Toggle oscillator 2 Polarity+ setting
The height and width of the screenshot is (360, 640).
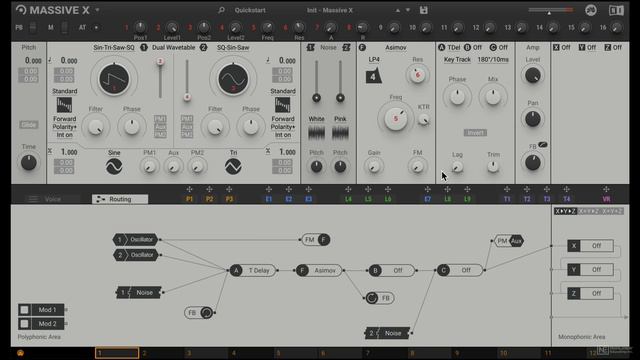(282, 127)
